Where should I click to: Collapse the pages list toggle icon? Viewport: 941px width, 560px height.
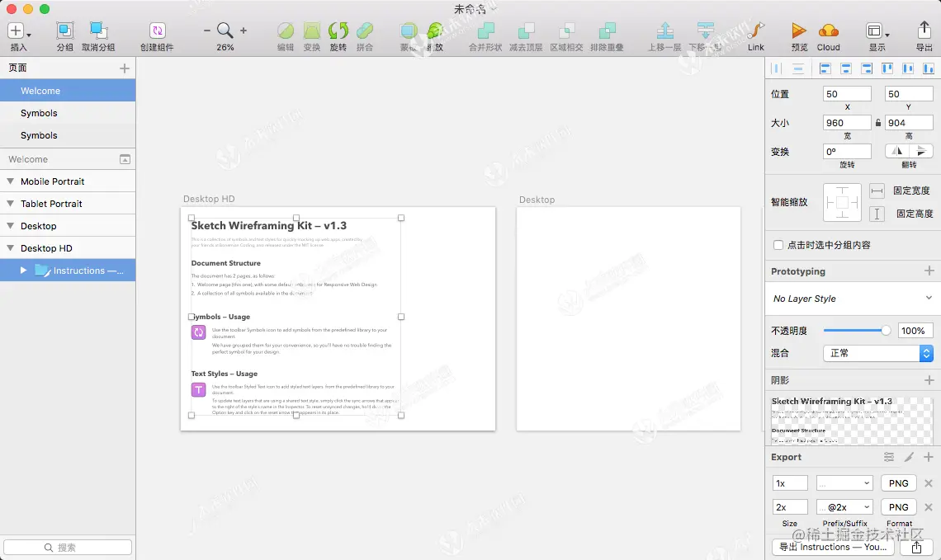click(125, 159)
